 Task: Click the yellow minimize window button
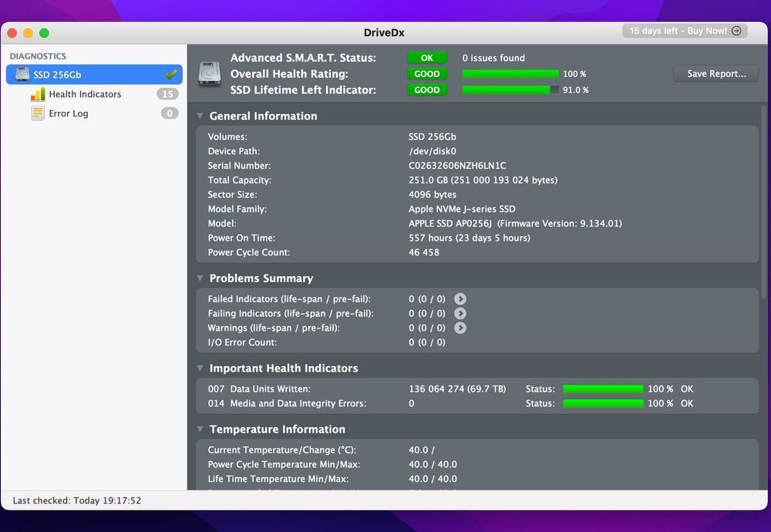point(28,33)
